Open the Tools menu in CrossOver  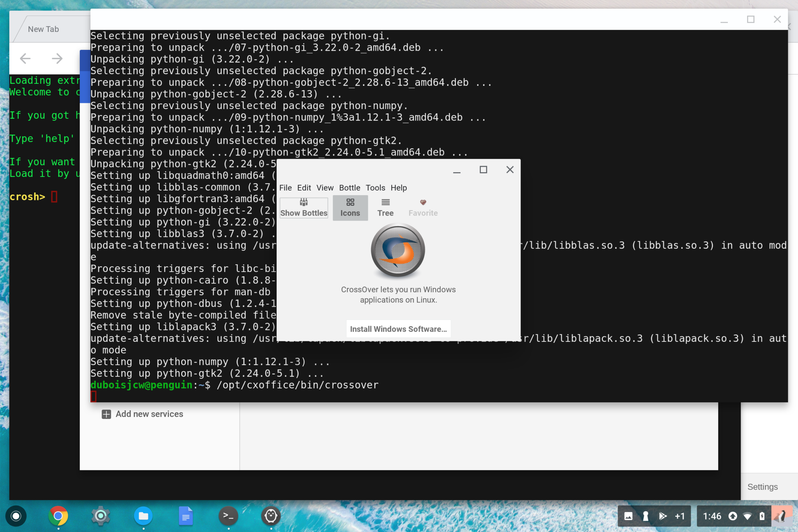[375, 188]
